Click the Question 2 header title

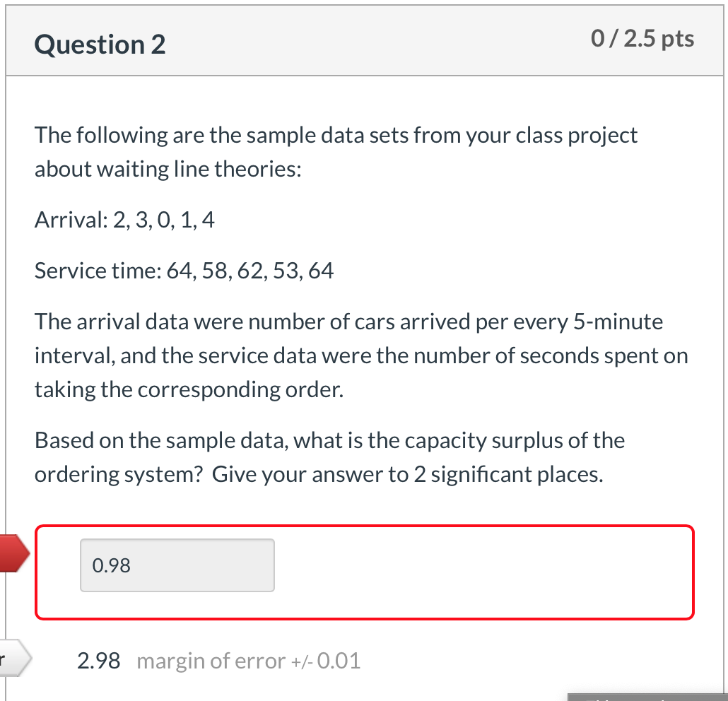[x=99, y=44]
